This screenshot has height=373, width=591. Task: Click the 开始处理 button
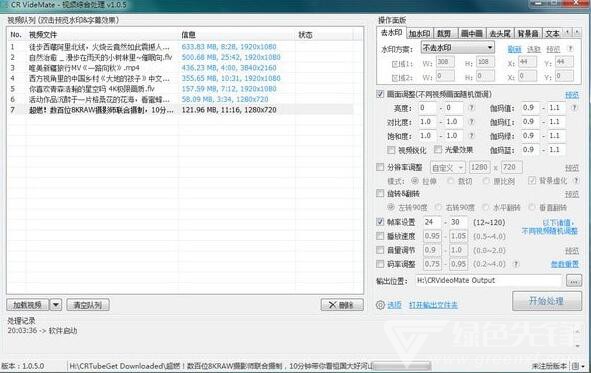547,301
